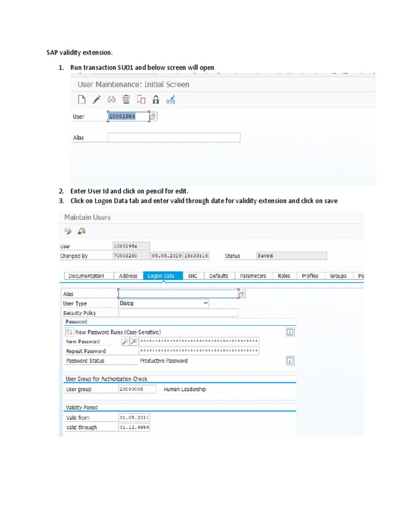Viewport: 399px width, 532px height.
Task: Click the Display/Change toggle icon in Maintain Users
Action: [x=68, y=231]
